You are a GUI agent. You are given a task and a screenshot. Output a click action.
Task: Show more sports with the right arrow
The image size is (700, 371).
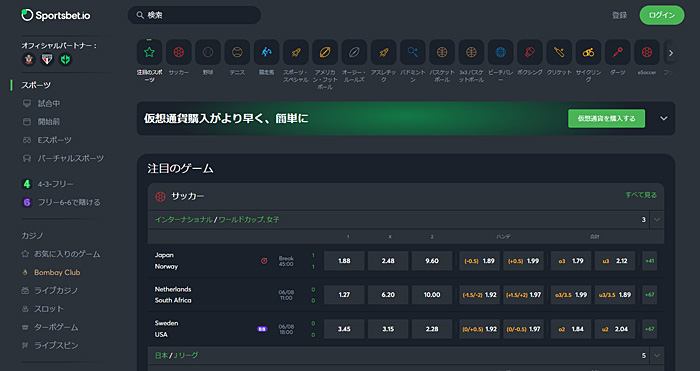point(671,53)
